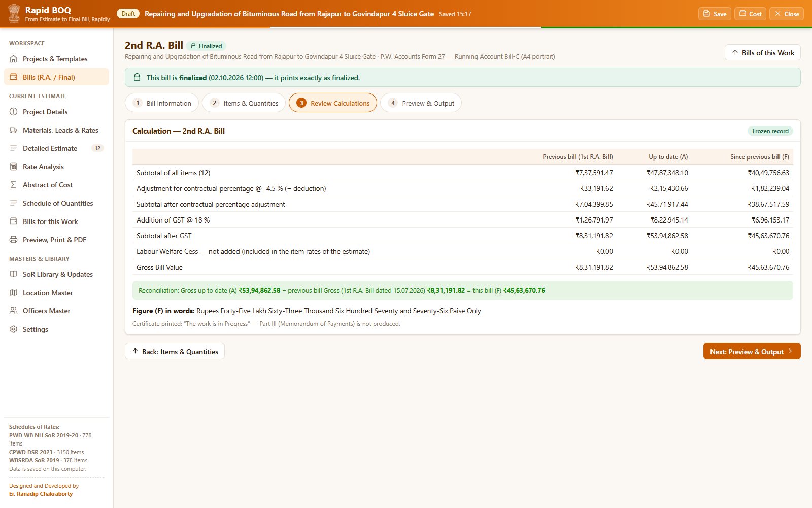Click the Labour Welfare Cess row label
Viewport: 812px width, 508px height.
(253, 251)
